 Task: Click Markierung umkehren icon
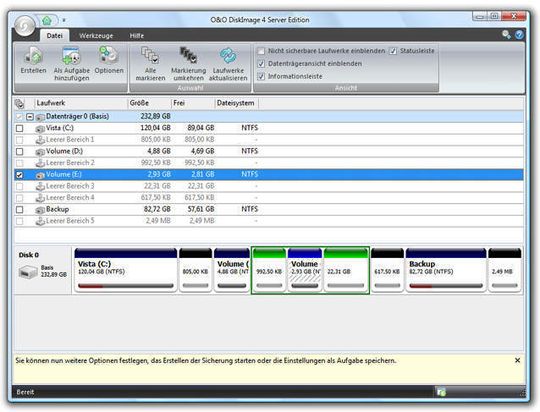tap(188, 56)
